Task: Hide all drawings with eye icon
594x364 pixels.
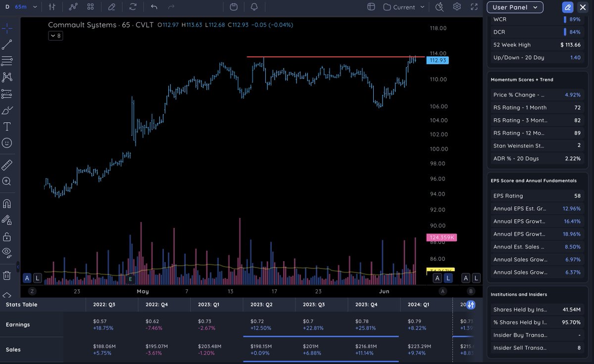Action: (x=7, y=252)
